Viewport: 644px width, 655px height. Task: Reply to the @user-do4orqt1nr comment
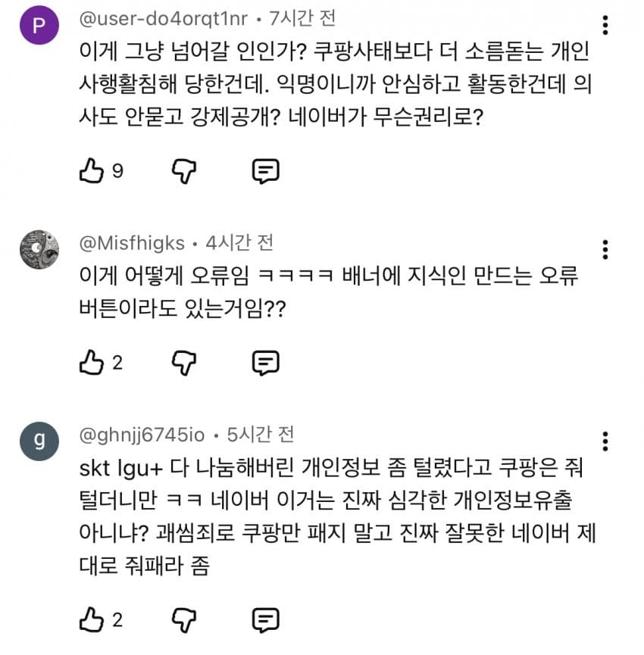(x=265, y=171)
